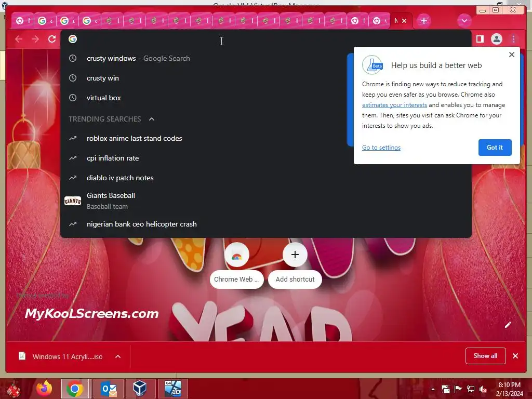The image size is (532, 399).
Task: Open the Chrome side panel
Action: [480, 39]
